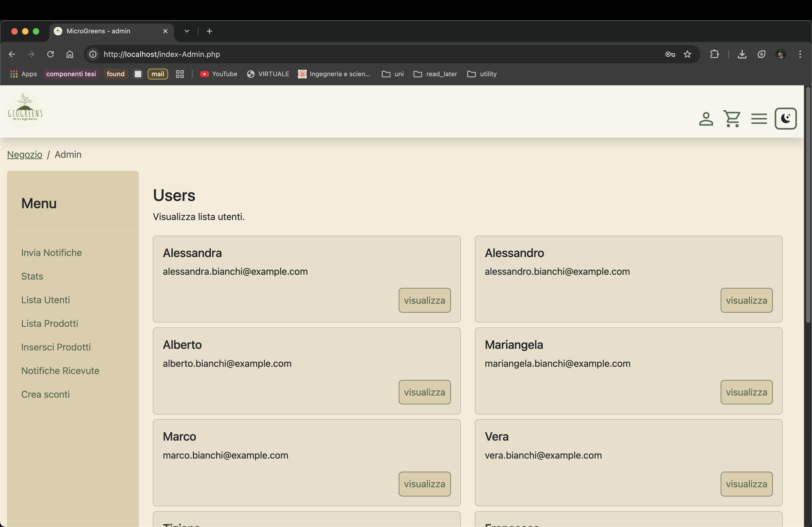
Task: Click the user account profile icon
Action: click(706, 119)
